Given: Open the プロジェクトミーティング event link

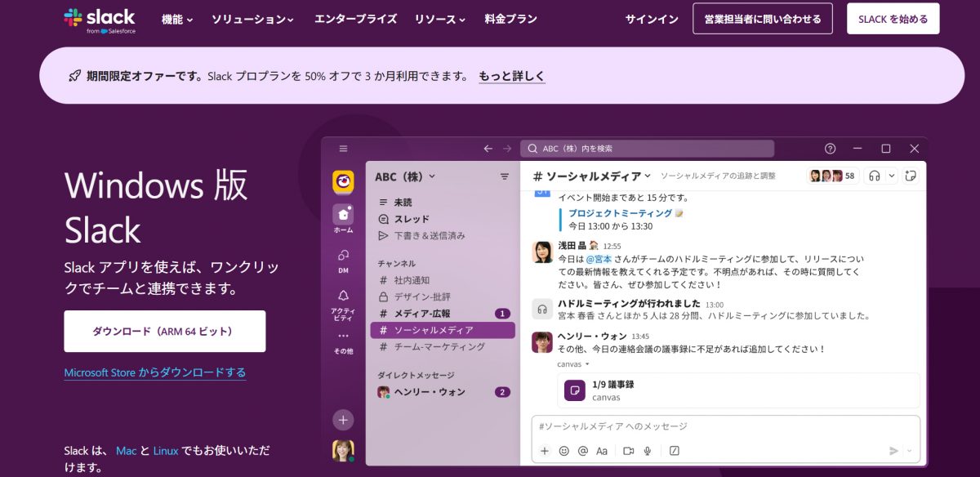Looking at the screenshot, I should point(621,213).
